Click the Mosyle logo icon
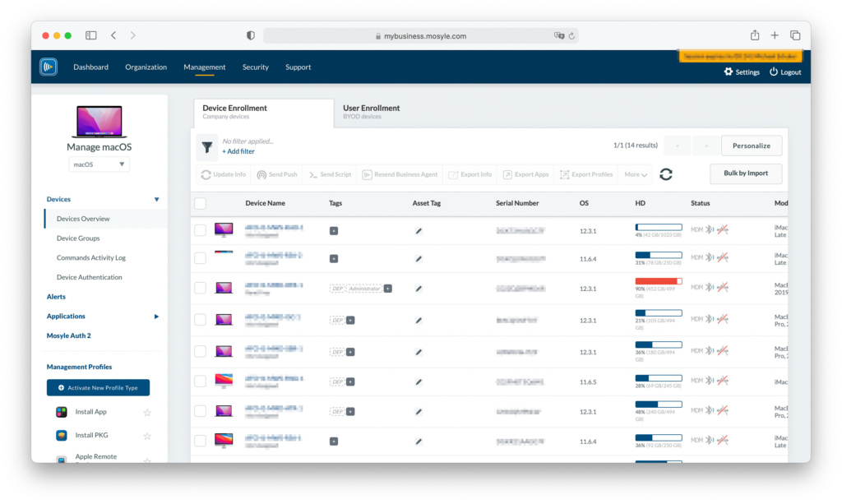Screen dimensions: 842x504 49,67
